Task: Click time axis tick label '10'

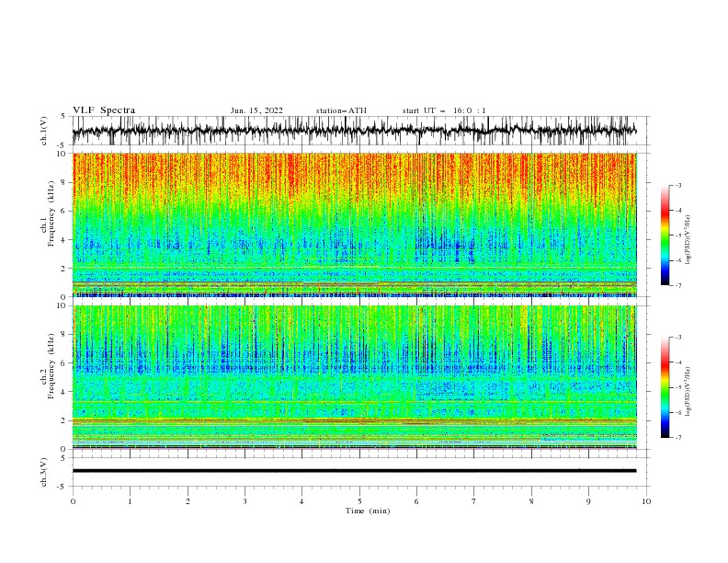Action: (646, 501)
